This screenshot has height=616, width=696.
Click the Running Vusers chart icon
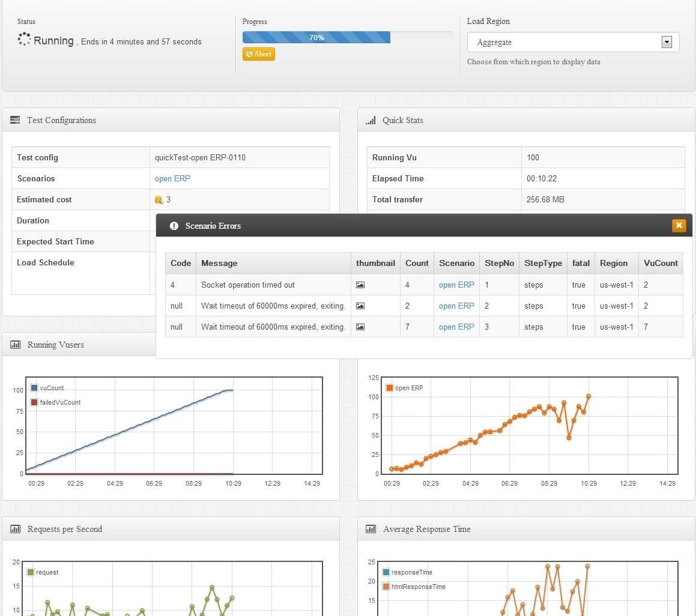[16, 345]
